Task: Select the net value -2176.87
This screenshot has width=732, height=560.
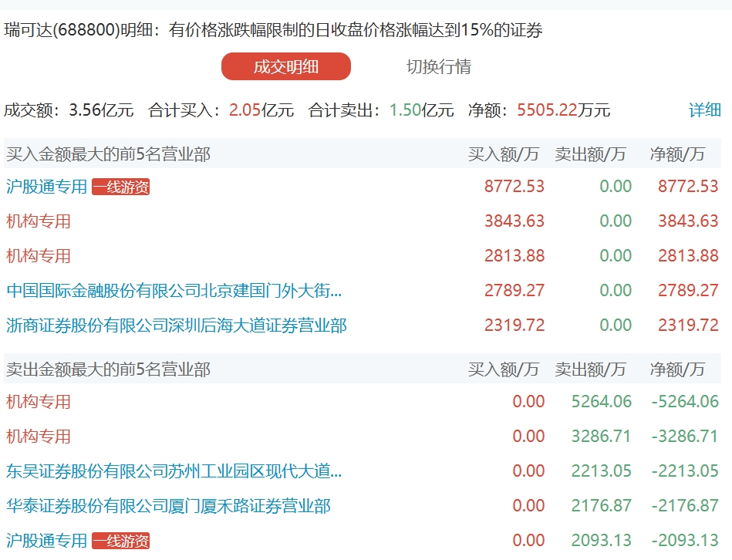Action: [685, 505]
